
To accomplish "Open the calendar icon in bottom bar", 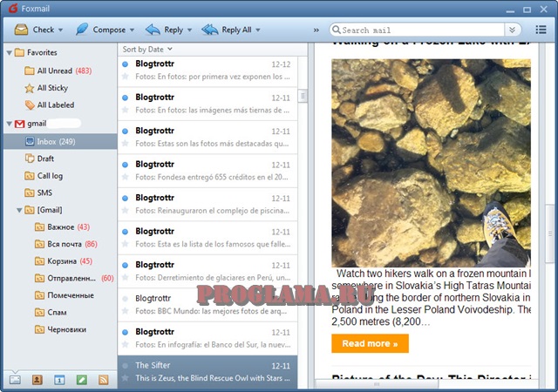I will [x=59, y=380].
